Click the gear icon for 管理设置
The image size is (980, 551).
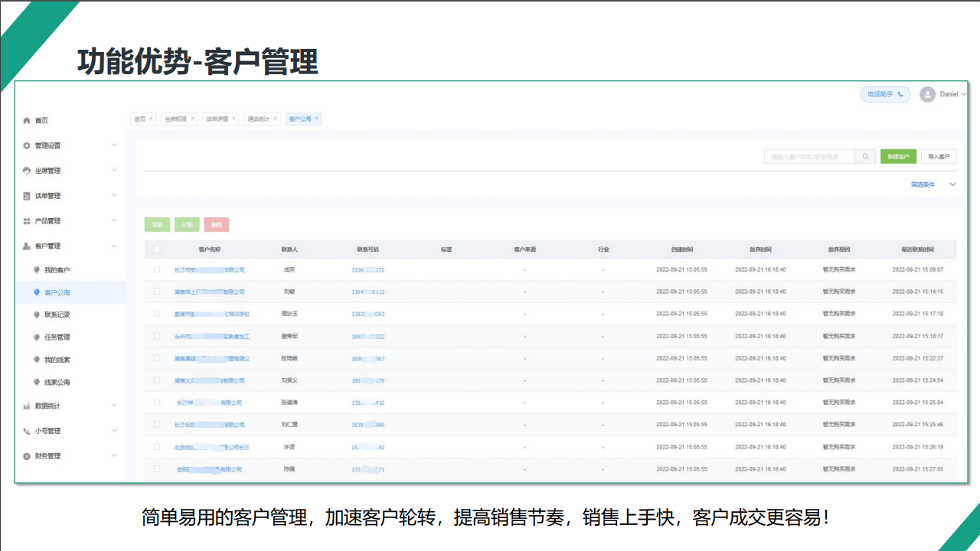click(x=27, y=145)
